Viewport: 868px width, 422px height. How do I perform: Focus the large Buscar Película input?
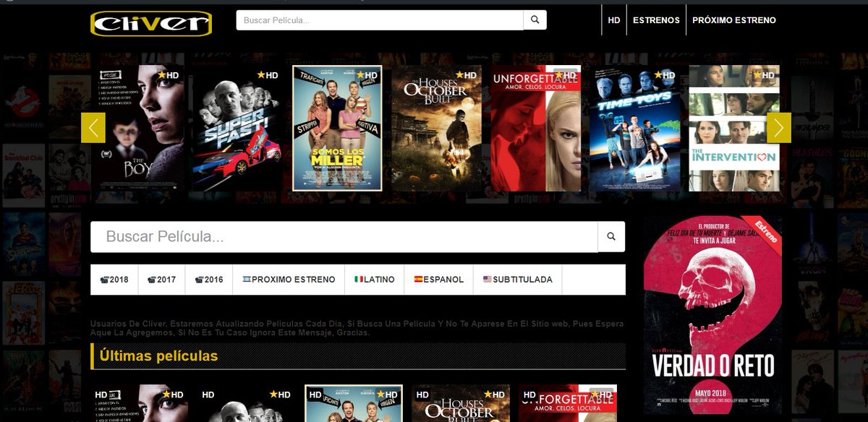344,236
